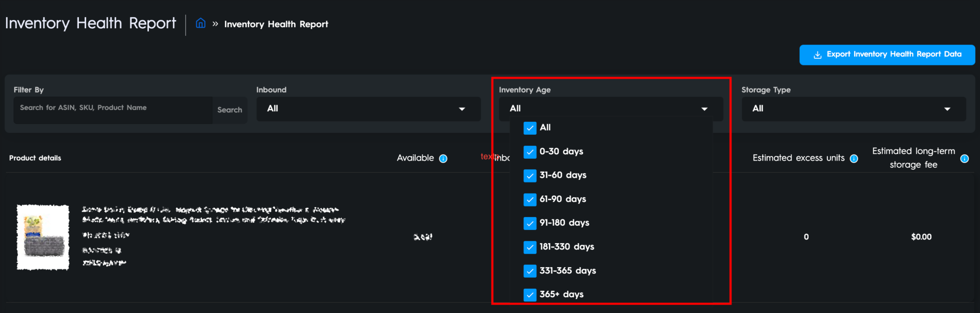Collapse the Inventory Age dropdown
This screenshot has width=980, height=313.
click(x=610, y=109)
